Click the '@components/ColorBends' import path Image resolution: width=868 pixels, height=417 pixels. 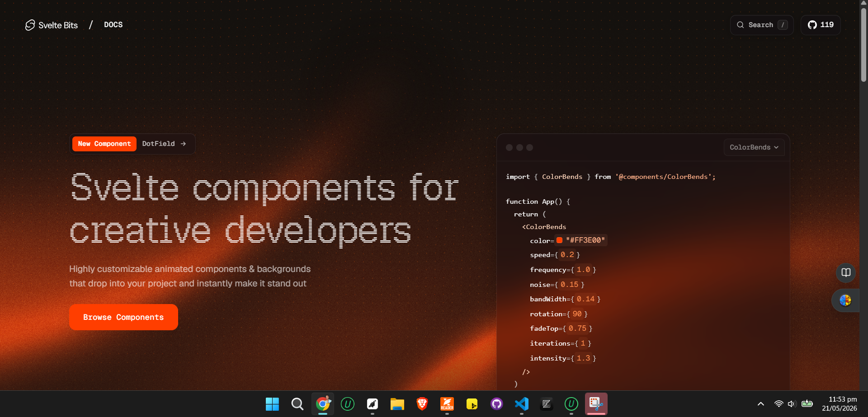tap(663, 177)
